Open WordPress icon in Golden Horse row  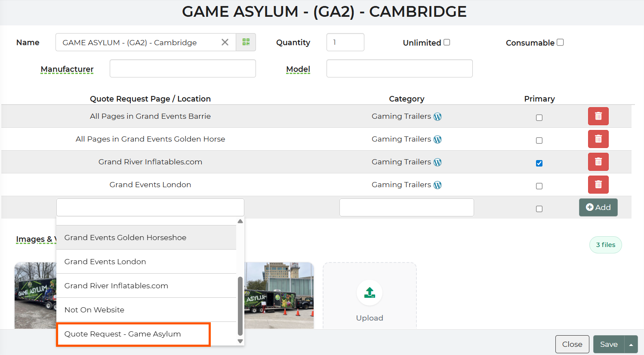point(438,139)
